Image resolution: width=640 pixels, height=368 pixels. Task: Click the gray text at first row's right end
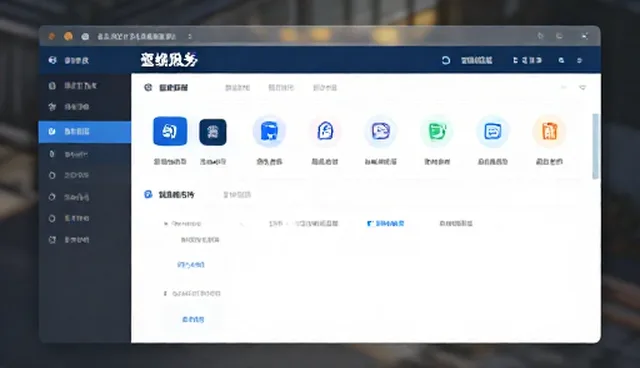pos(456,224)
